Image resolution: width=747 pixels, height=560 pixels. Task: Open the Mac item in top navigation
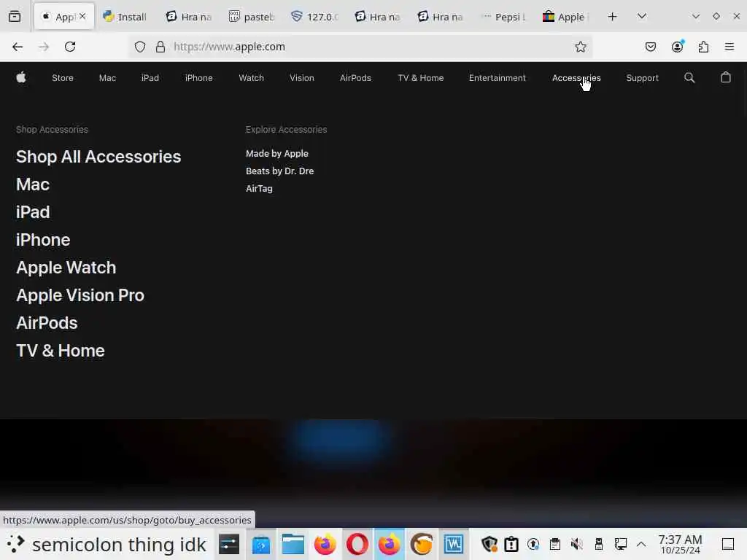[107, 77]
